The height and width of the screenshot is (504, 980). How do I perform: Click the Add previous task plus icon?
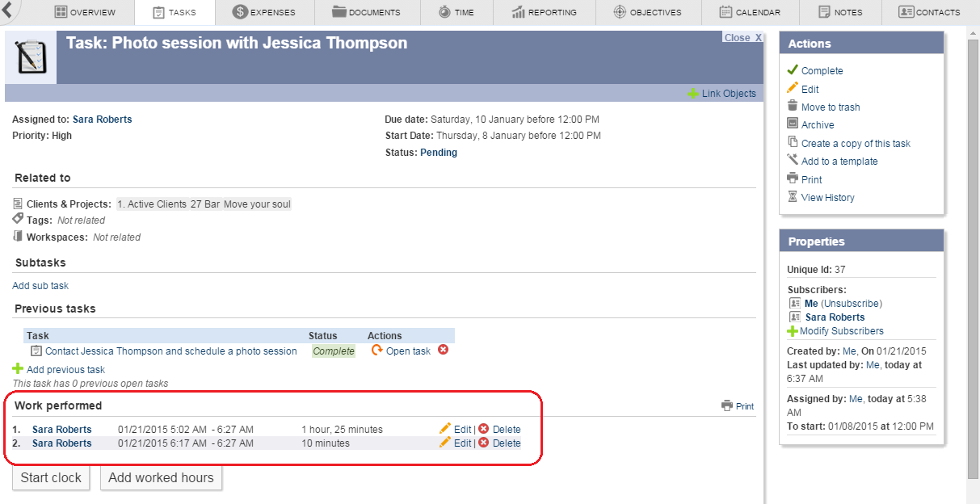[x=18, y=369]
